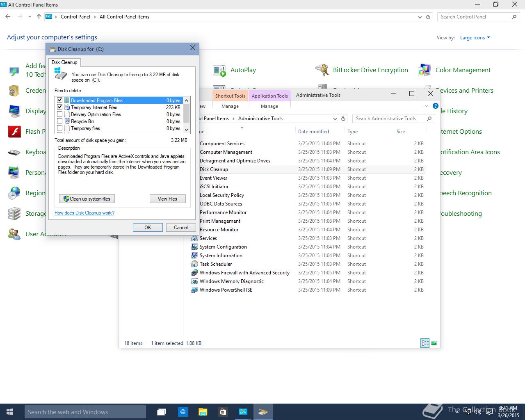The image size is (525, 420).
Task: Refresh the Control Panel address bar
Action: click(428, 17)
